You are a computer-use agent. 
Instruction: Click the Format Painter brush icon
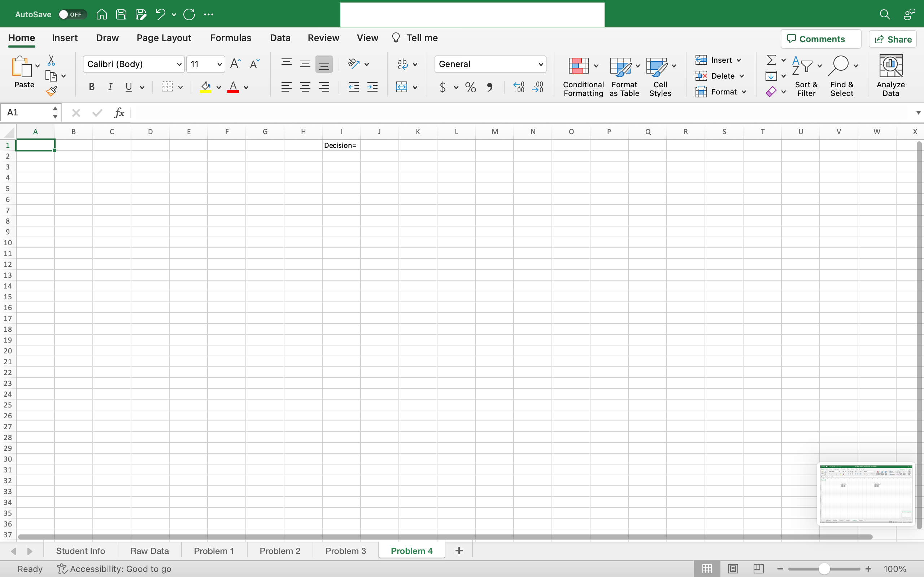pos(52,92)
